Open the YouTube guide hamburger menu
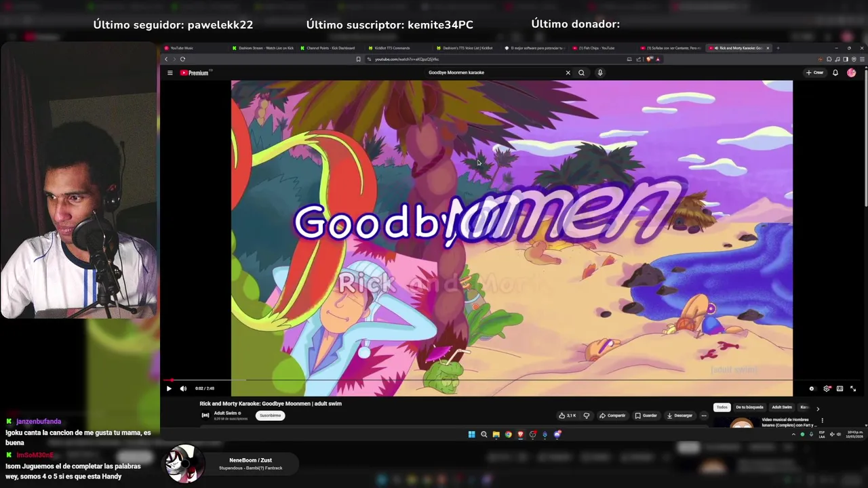The image size is (868, 488). point(170,73)
